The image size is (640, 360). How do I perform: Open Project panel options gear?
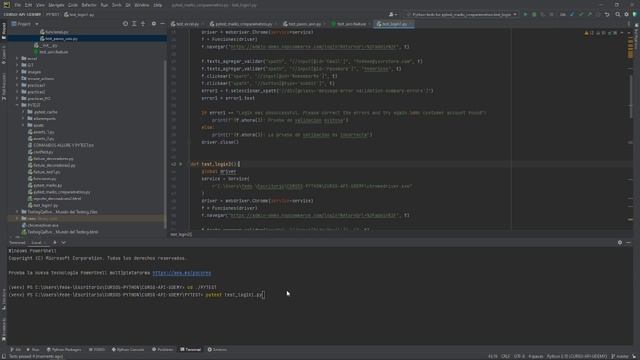pyautogui.click(x=154, y=24)
